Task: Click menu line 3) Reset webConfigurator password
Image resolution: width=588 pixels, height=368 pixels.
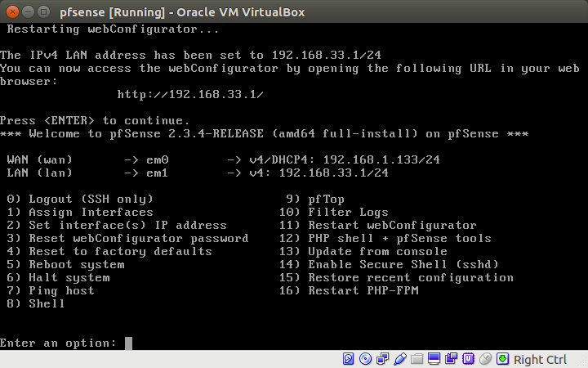Action: pos(127,239)
